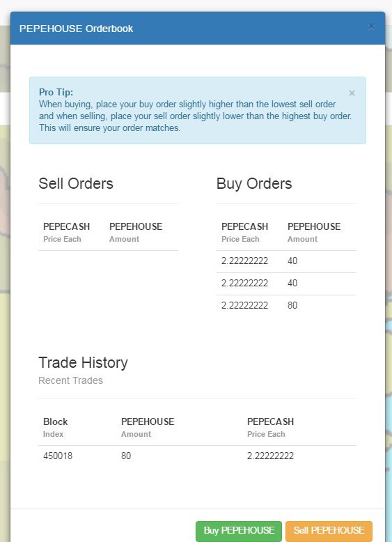This screenshot has width=392, height=542.
Task: Click the Pro Tip text box
Action: pyautogui.click(x=198, y=110)
